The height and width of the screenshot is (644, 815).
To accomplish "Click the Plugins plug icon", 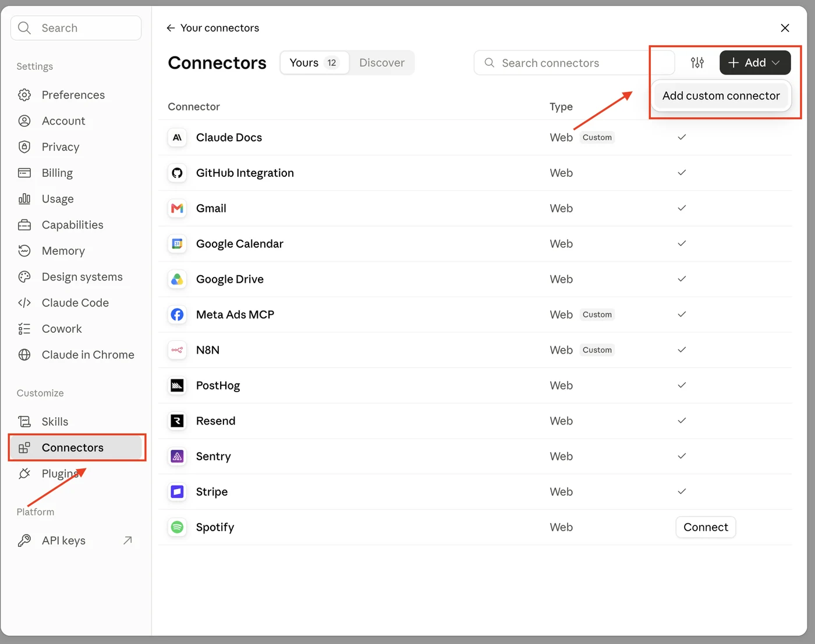I will 24,474.
